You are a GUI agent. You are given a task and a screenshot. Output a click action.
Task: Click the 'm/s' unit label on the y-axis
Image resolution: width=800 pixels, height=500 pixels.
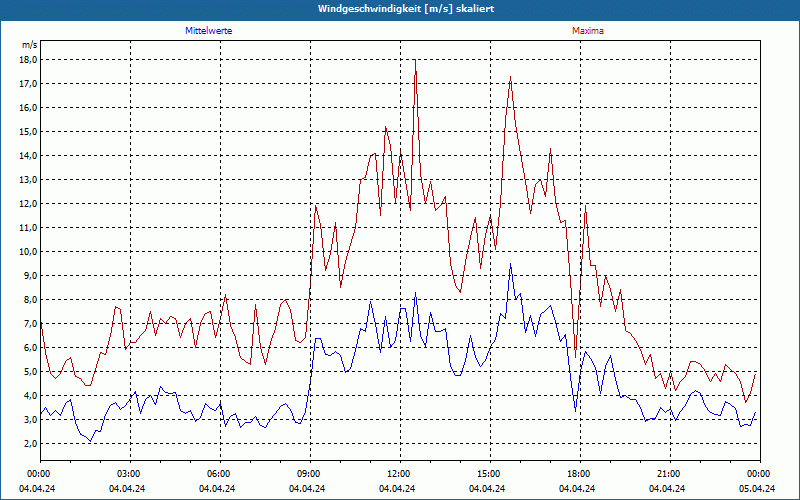point(30,45)
